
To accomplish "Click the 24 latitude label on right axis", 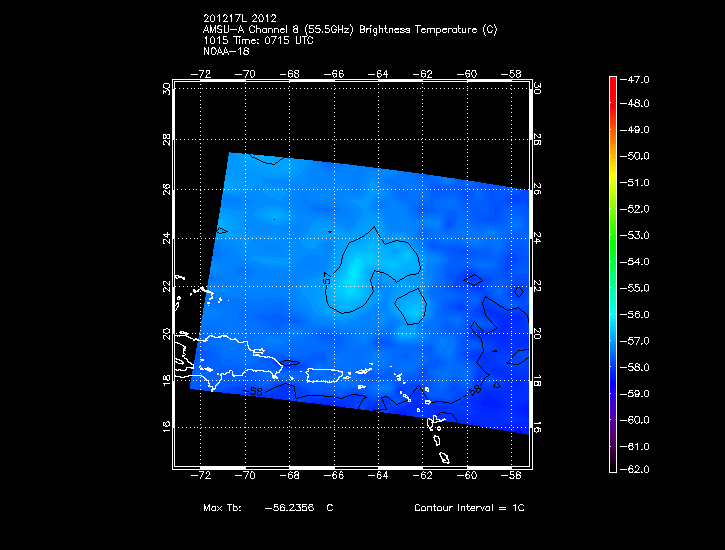I will 537,238.
